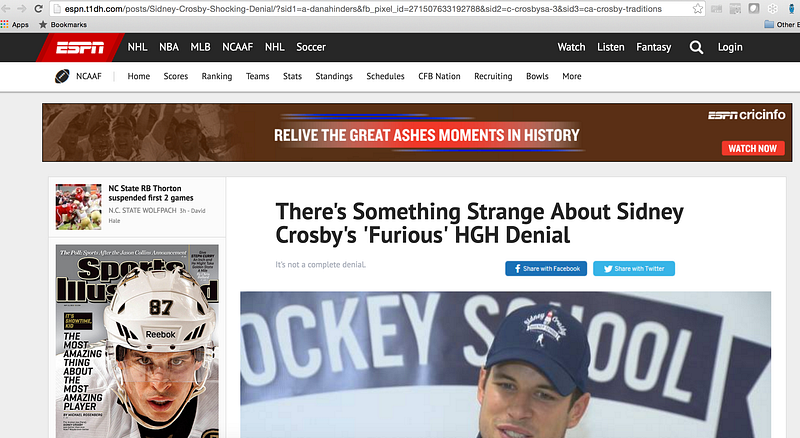Click the Sidney Crosby HGH Denial headline
The width and height of the screenshot is (800, 438).
click(479, 223)
